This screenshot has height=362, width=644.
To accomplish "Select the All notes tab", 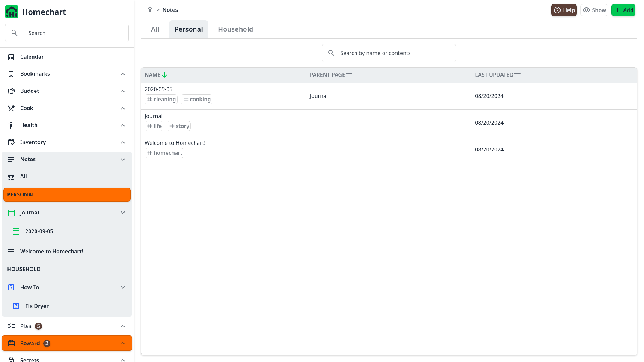I will [x=155, y=29].
